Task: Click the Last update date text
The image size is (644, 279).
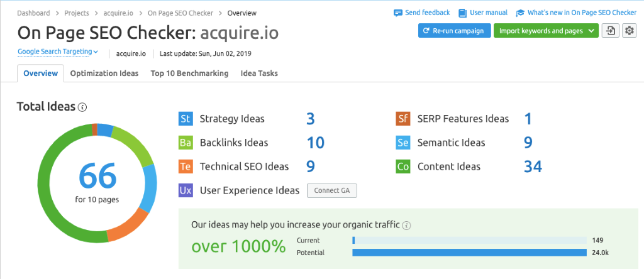Action: point(206,53)
